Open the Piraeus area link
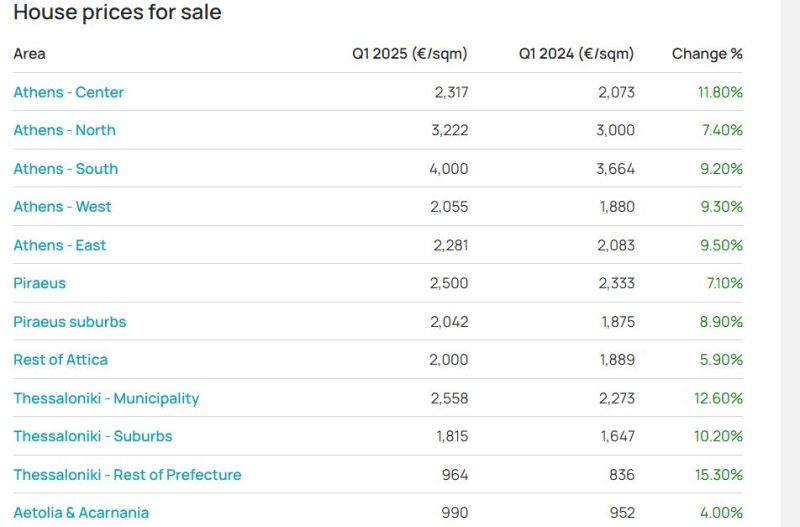Screen dimensions: 800x527 pos(39,283)
